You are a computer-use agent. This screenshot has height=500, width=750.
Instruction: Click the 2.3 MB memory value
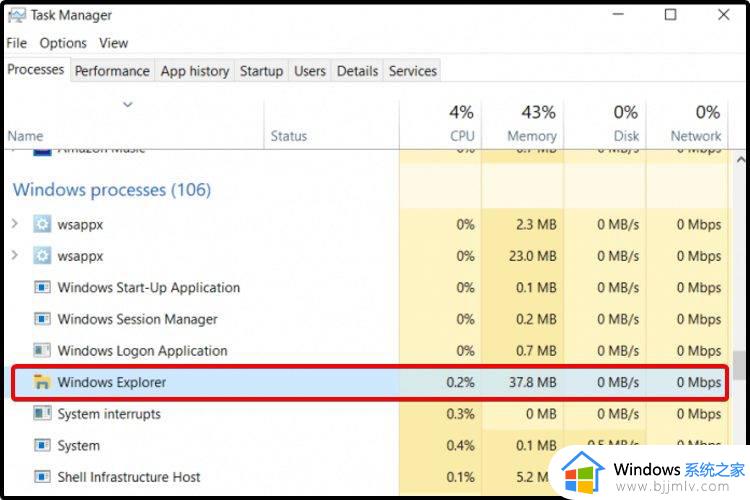pos(536,224)
